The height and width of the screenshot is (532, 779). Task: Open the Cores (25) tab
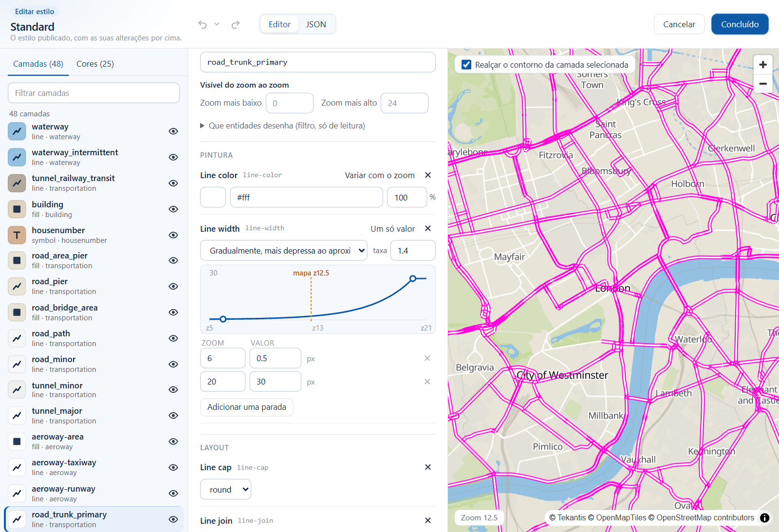click(x=95, y=64)
